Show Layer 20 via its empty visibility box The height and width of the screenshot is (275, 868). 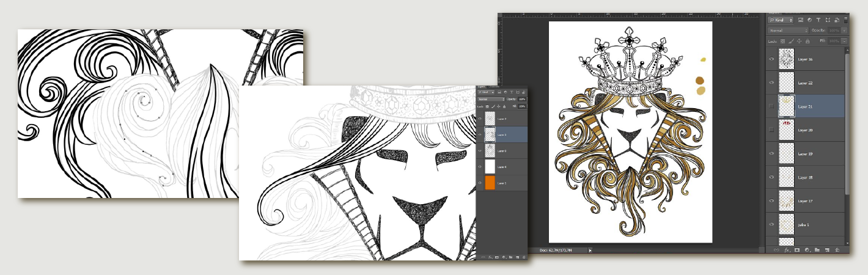click(771, 130)
